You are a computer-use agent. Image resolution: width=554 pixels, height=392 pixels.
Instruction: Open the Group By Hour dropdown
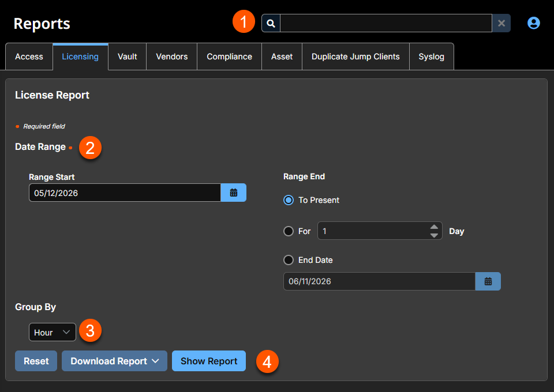pos(53,333)
